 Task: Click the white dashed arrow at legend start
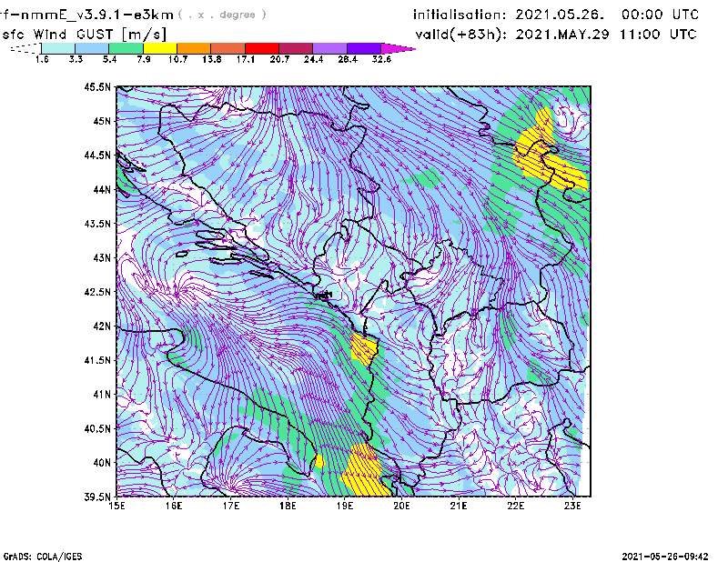tap(25, 48)
